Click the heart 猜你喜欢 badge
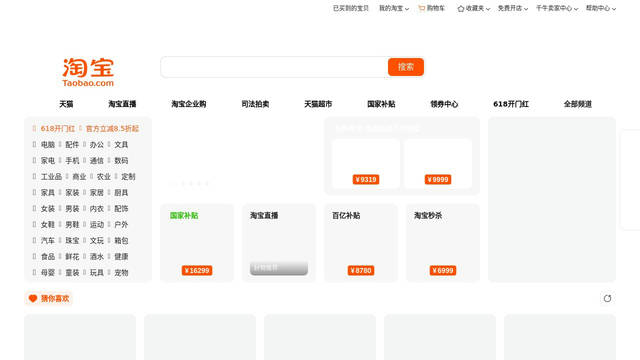 click(49, 298)
